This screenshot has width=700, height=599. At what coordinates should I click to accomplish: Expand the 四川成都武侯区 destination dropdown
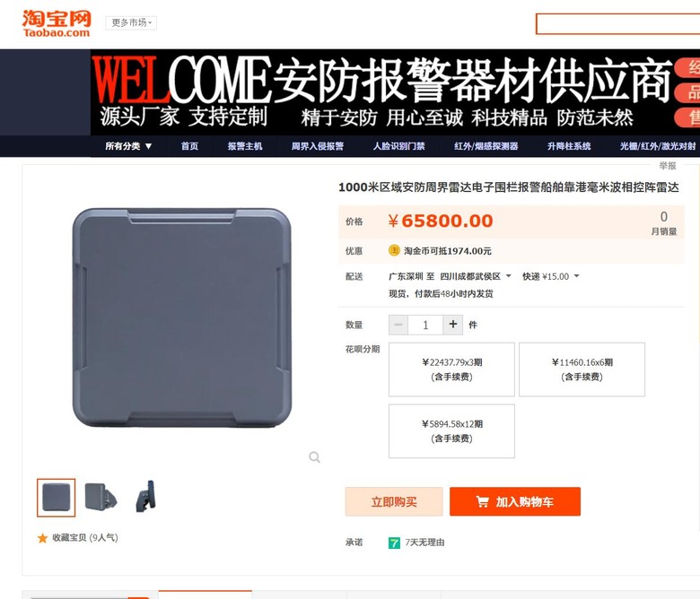click(476, 276)
